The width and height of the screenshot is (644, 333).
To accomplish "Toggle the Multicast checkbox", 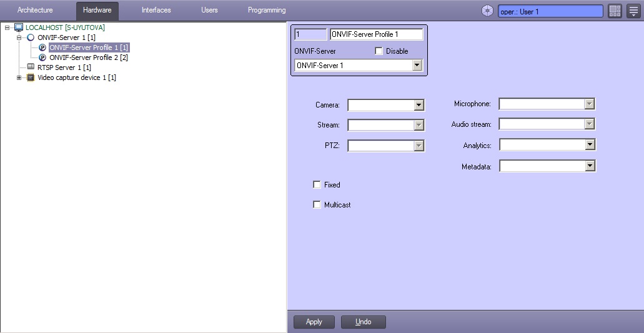I will (x=317, y=205).
